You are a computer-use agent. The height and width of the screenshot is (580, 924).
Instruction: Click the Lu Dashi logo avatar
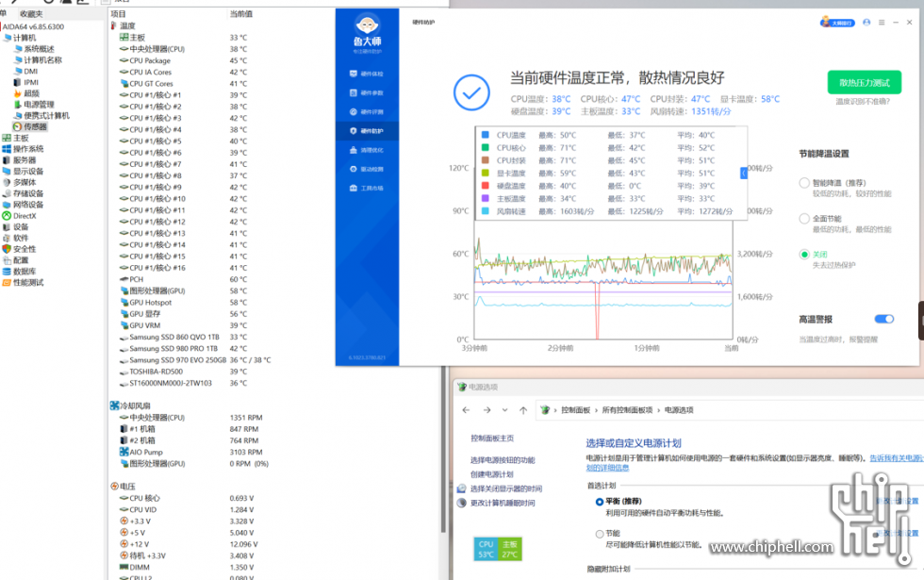(367, 25)
